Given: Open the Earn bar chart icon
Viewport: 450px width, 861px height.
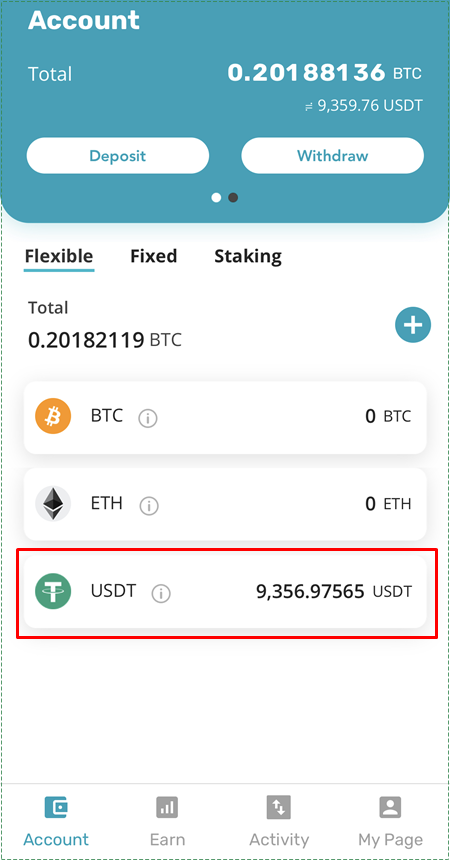Looking at the screenshot, I should [x=167, y=807].
